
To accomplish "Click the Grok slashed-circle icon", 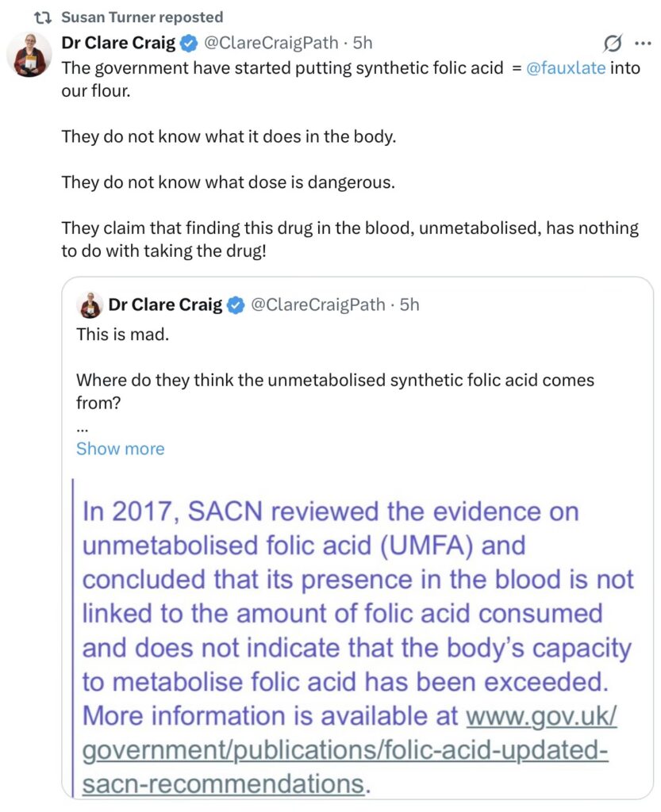I will 612,43.
